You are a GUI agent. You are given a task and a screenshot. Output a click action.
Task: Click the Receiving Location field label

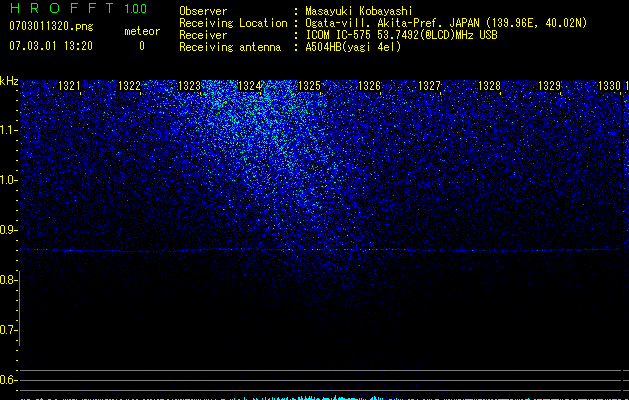coord(233,23)
